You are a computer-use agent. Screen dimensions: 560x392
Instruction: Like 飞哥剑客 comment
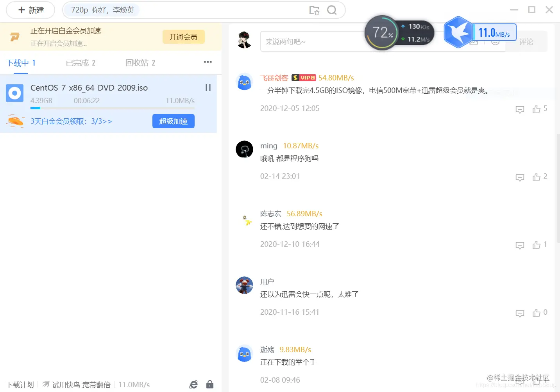537,109
